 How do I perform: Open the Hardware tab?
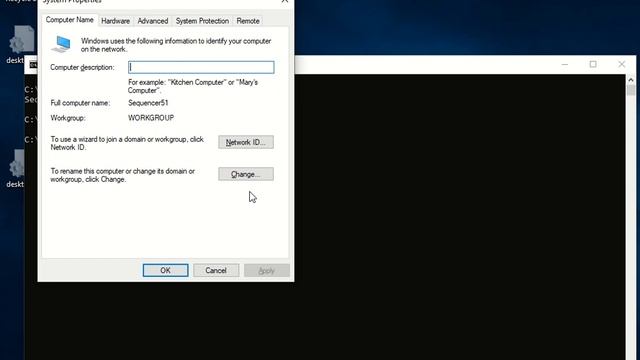116,21
